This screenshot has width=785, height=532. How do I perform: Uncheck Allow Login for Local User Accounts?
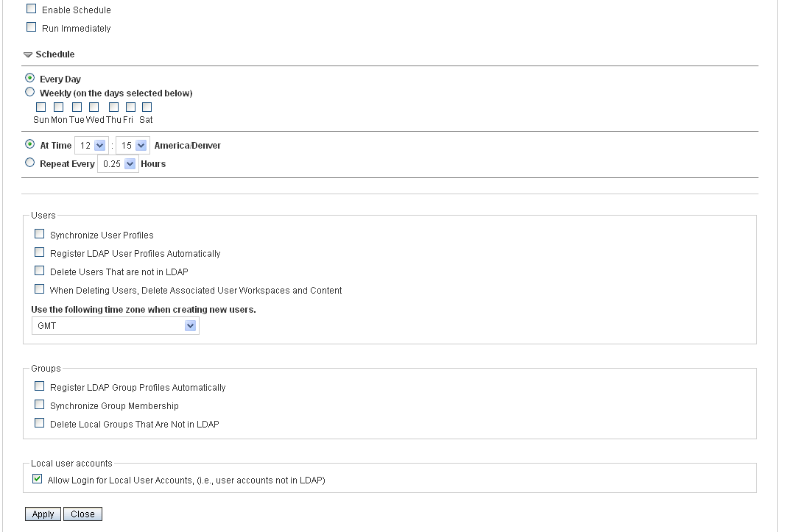click(x=38, y=479)
